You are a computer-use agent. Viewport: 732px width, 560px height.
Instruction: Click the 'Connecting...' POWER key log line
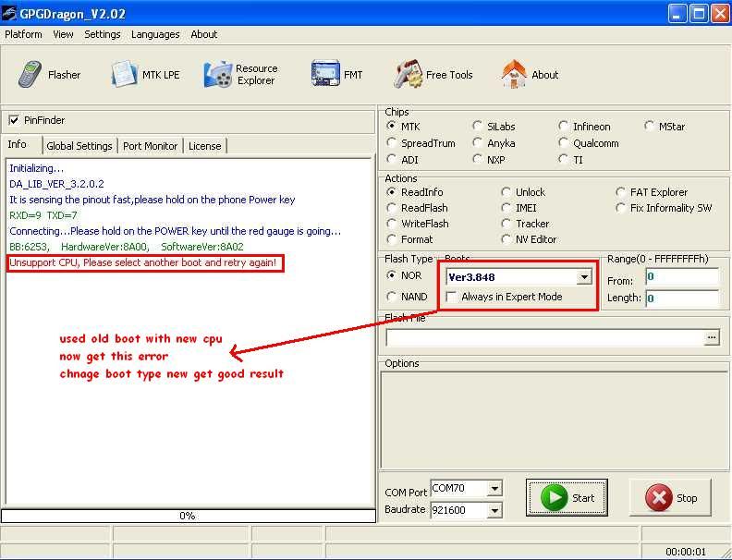pos(175,231)
